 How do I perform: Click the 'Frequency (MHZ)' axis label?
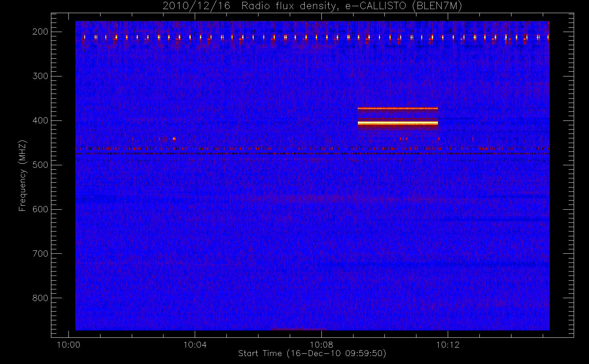coord(23,175)
